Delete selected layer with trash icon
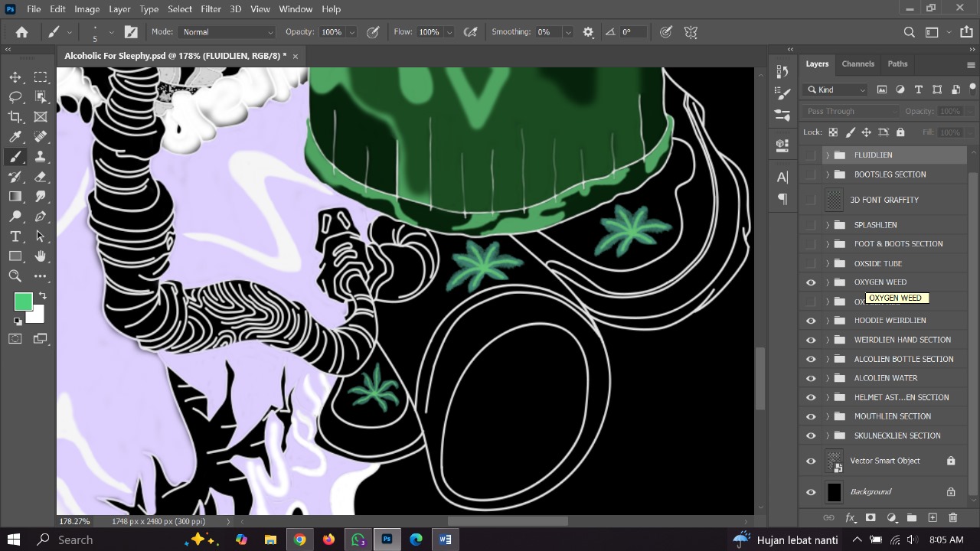The image size is (980, 551). point(952,518)
